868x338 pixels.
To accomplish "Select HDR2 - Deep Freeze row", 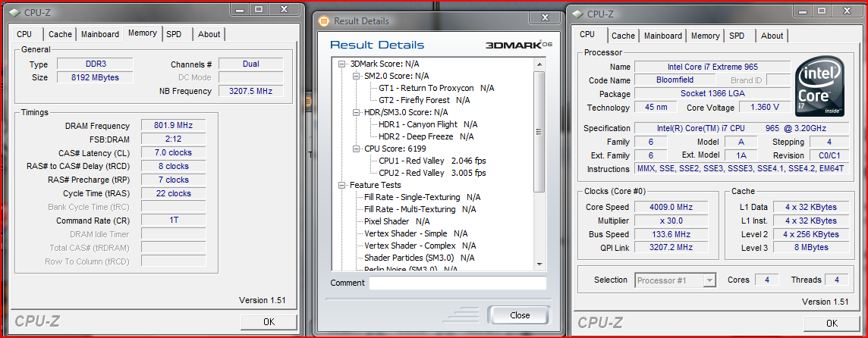I will (426, 136).
